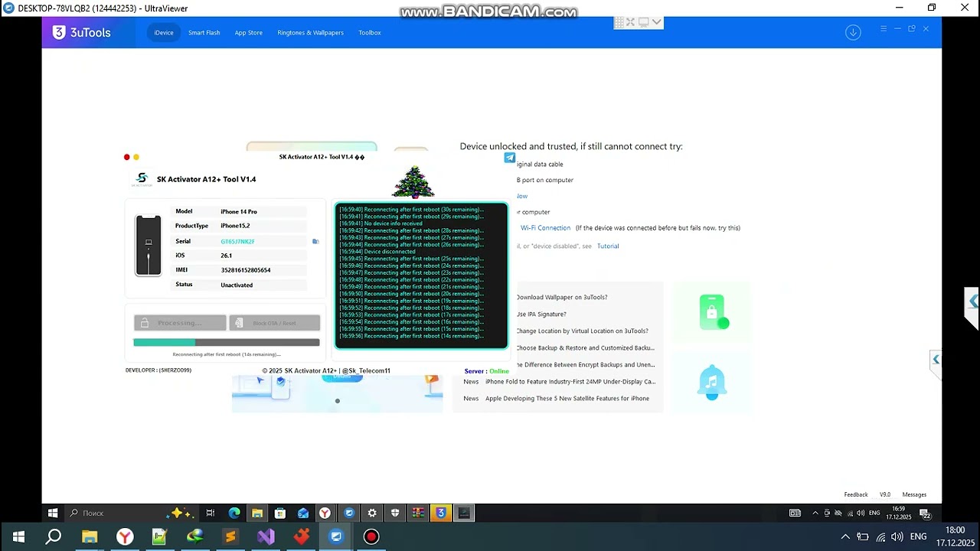Viewport: 980px width, 551px height.
Task: Click the yellow minimize dot of SK Activator
Action: click(136, 157)
